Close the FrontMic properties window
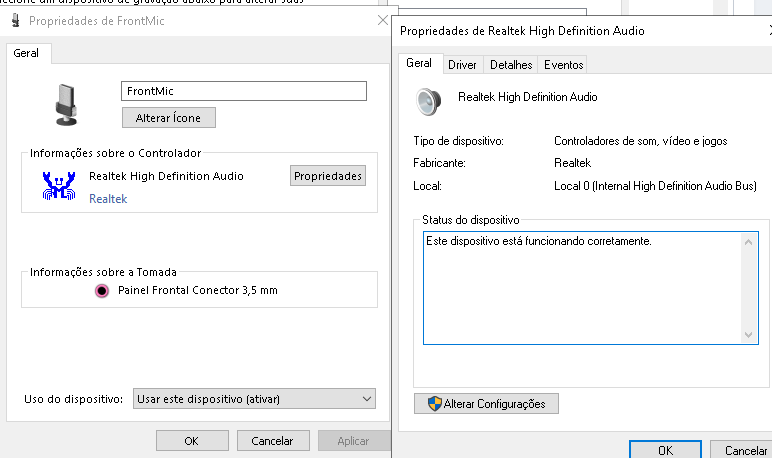The image size is (772, 458). (383, 21)
